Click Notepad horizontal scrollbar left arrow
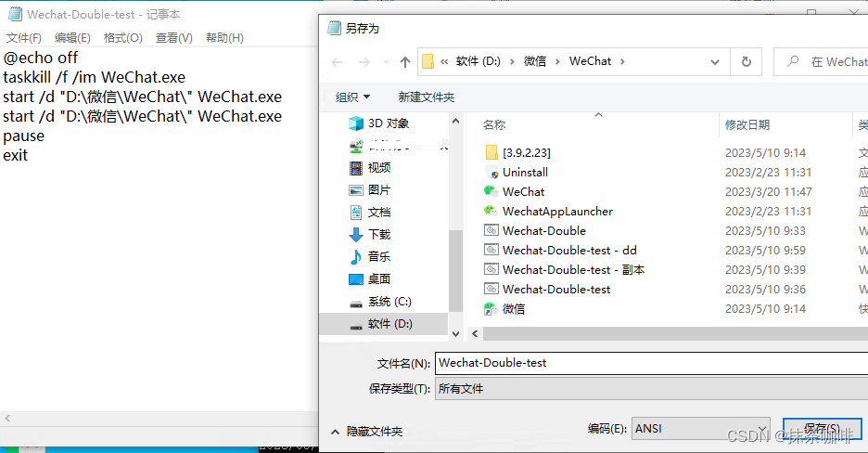868x453 pixels. pyautogui.click(x=7, y=418)
